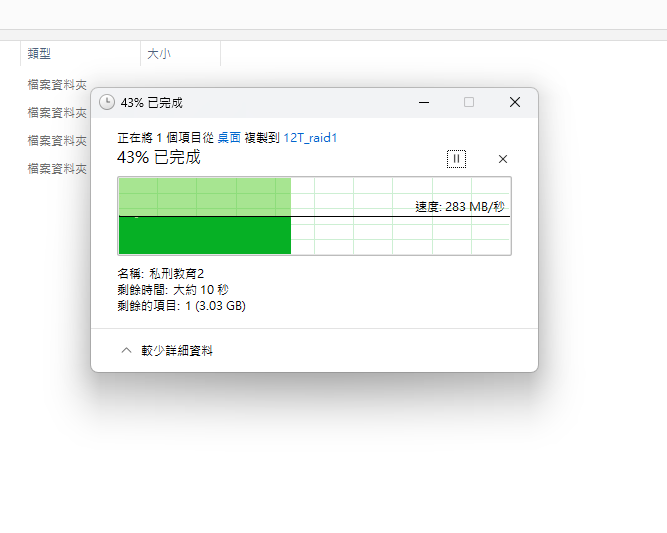Click the clock icon in dialog title bar
Image resolution: width=667 pixels, height=533 pixels.
[x=107, y=103]
